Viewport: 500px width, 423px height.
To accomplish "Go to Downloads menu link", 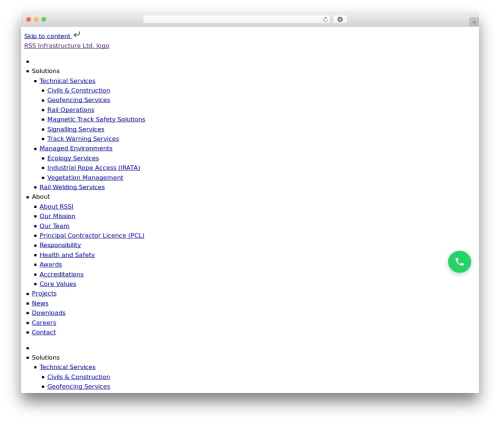I will tap(48, 313).
